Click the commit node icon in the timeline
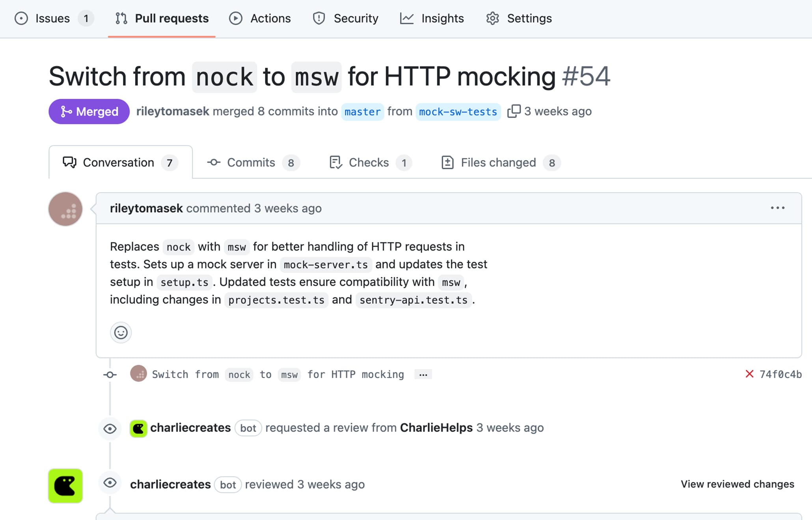Viewport: 812px width, 520px height. [x=110, y=374]
